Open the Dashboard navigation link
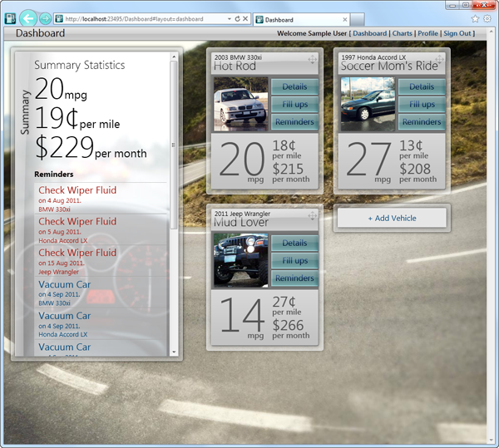Viewport: 499px width, 448px height. pos(369,33)
